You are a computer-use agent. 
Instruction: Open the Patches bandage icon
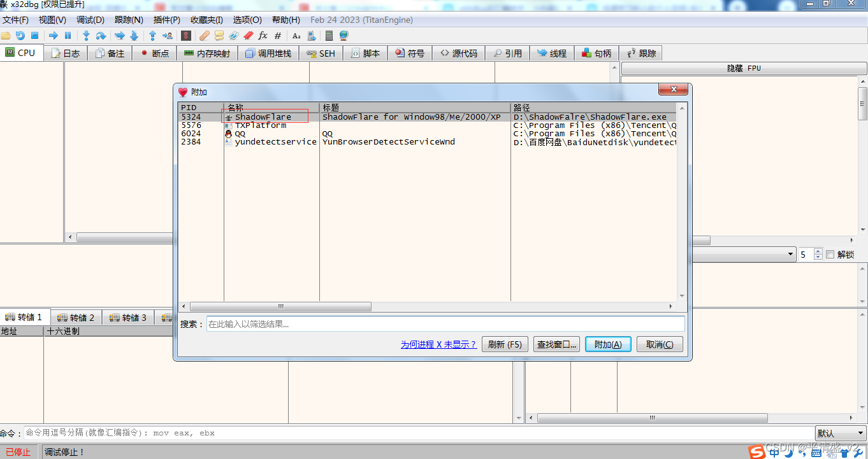(x=205, y=36)
